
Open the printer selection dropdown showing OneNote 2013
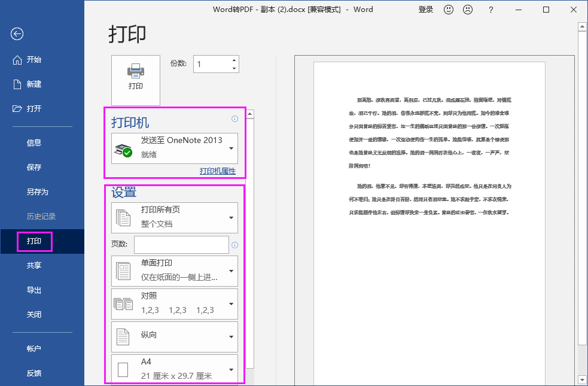[x=173, y=148]
